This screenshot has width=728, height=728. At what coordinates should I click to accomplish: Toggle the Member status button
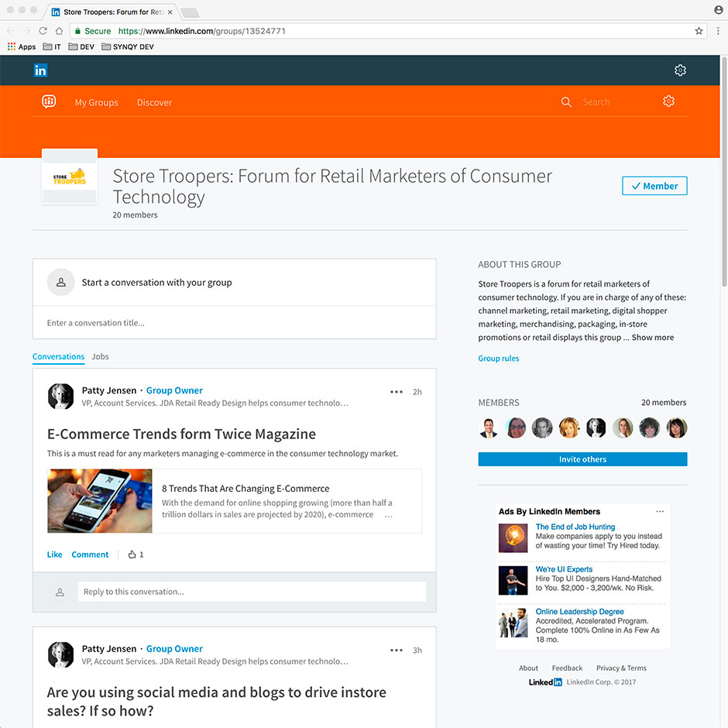654,186
